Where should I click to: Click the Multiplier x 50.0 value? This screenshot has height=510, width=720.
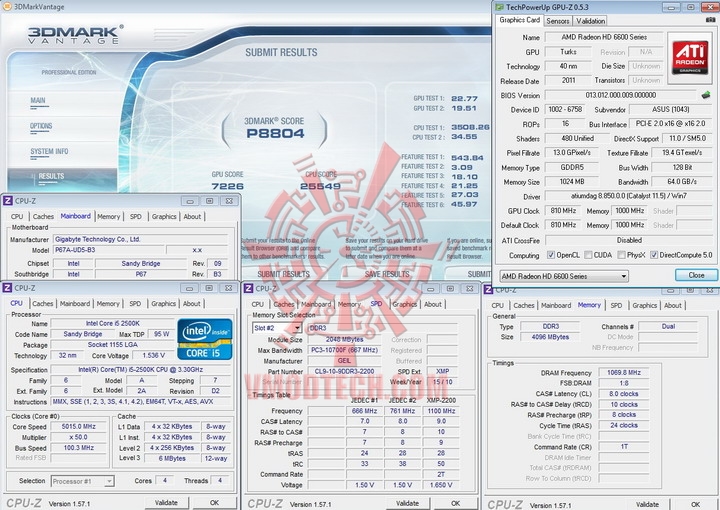pyautogui.click(x=79, y=437)
